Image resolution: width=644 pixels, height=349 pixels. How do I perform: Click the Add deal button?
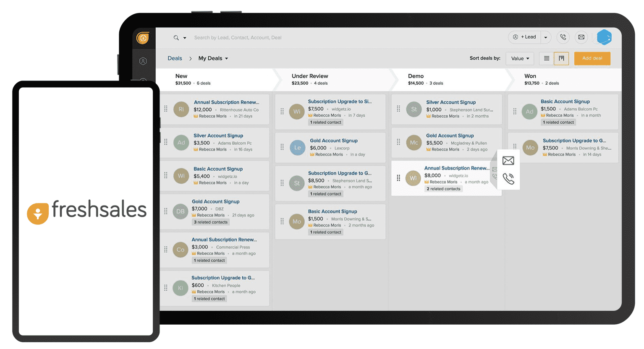click(592, 58)
